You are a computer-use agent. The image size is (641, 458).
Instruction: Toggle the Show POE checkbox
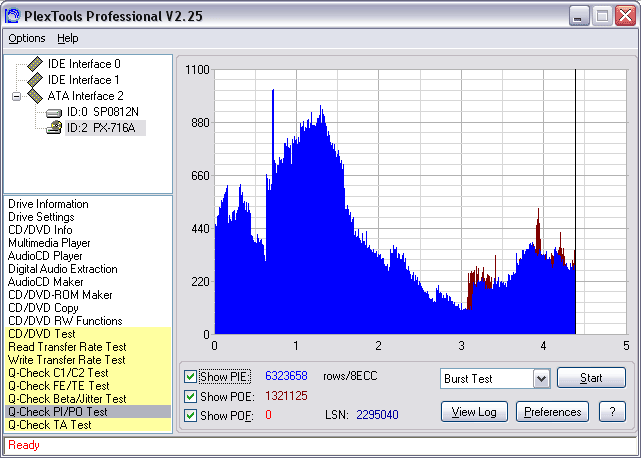190,396
